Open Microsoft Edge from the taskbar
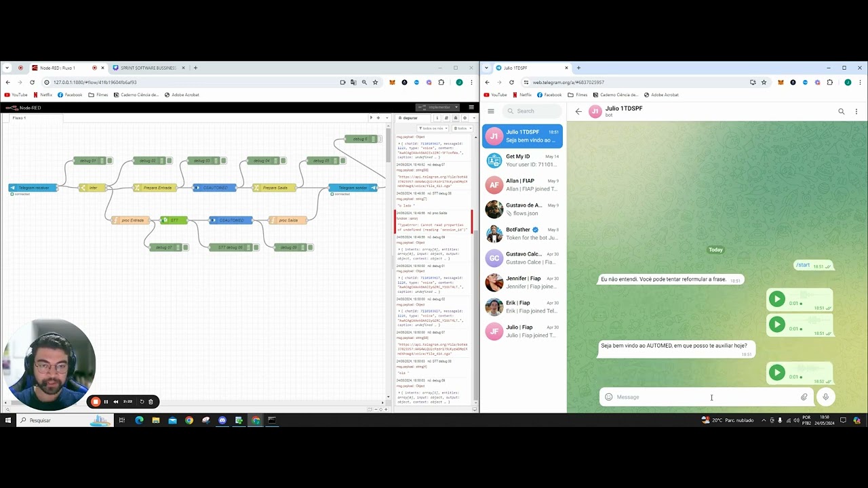Screen dimensions: 868x488 click(139, 420)
